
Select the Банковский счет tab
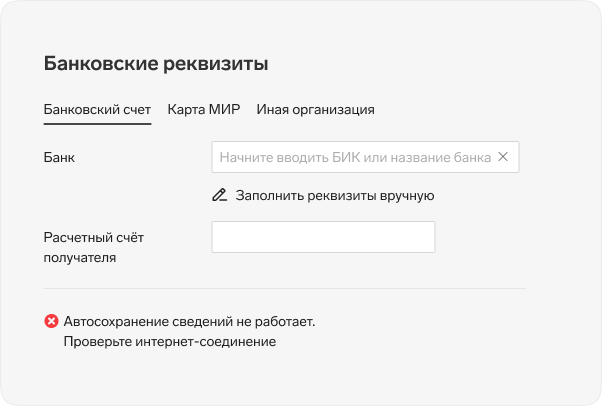coord(97,109)
